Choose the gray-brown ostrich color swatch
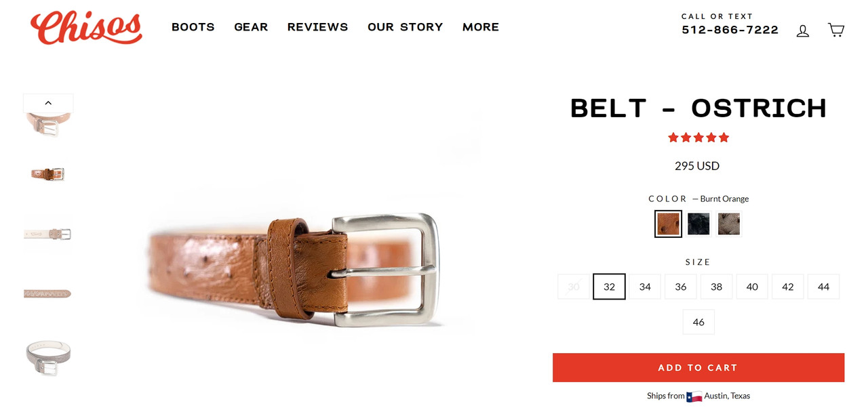 point(729,224)
